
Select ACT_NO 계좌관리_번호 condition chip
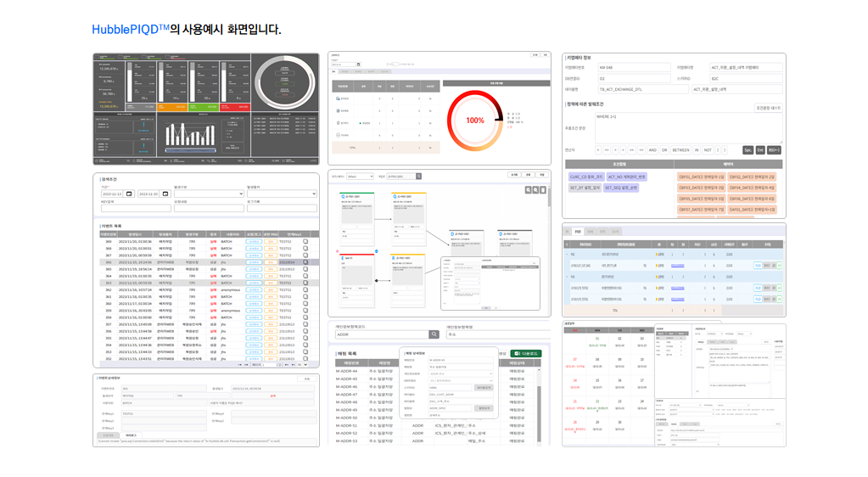[627, 177]
